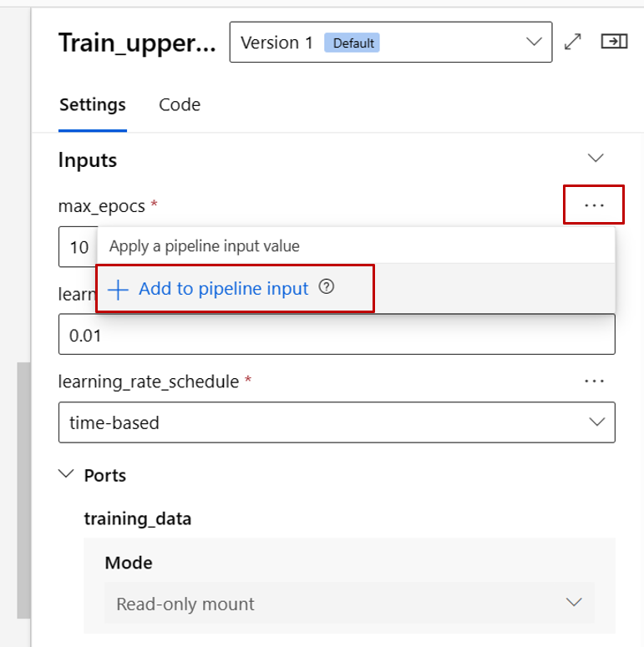Screen dimensions: 644x647
Task: Click the learning rate field showing 0.01
Action: click(x=337, y=334)
